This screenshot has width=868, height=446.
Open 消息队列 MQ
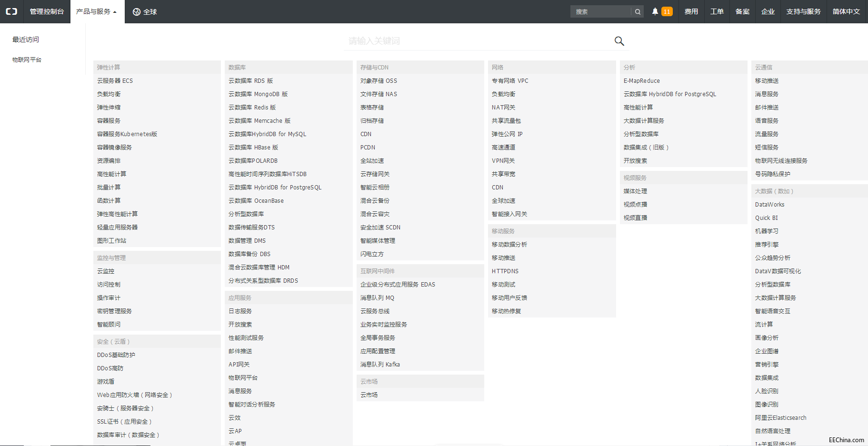(377, 297)
